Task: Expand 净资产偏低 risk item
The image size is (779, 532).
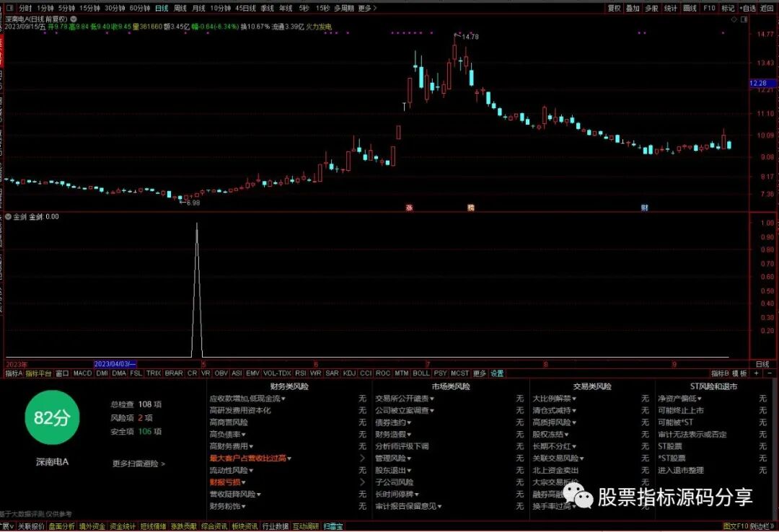Action: (x=679, y=399)
